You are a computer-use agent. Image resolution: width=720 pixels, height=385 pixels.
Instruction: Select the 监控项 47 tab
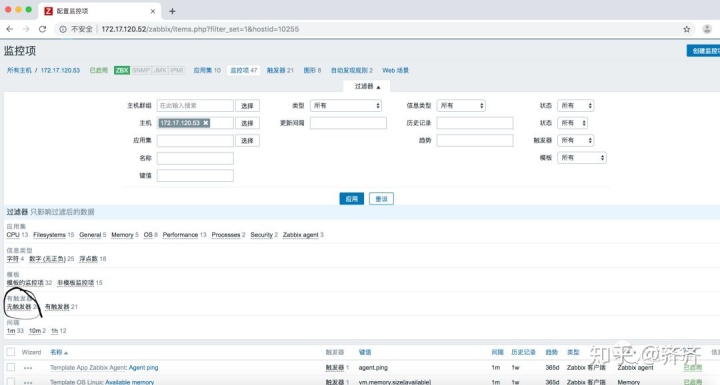click(243, 70)
